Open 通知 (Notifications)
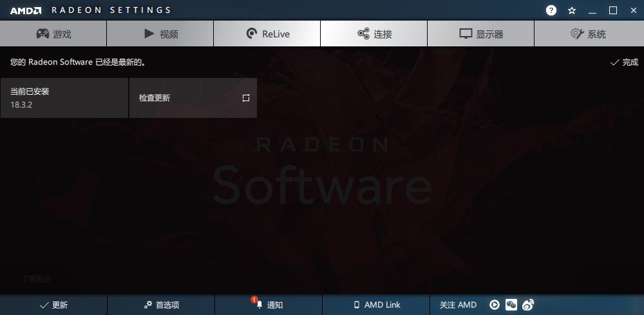The height and width of the screenshot is (315, 644). pos(269,305)
